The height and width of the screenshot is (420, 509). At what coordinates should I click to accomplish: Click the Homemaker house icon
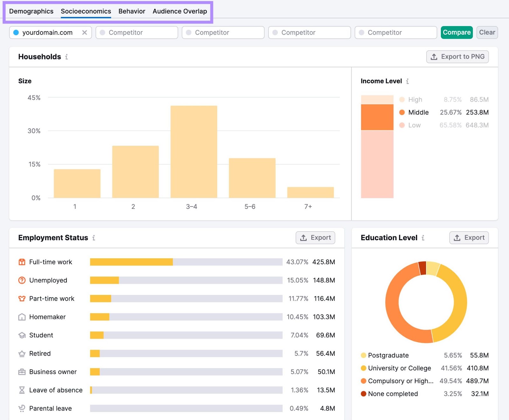(21, 317)
